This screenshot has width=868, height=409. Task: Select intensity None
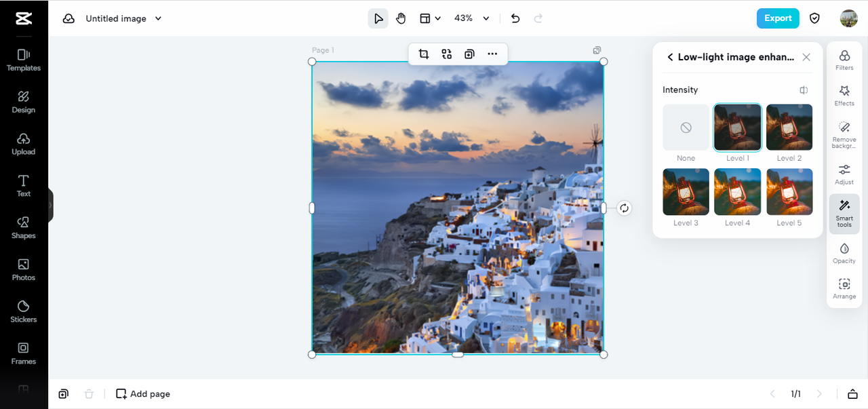pyautogui.click(x=686, y=128)
